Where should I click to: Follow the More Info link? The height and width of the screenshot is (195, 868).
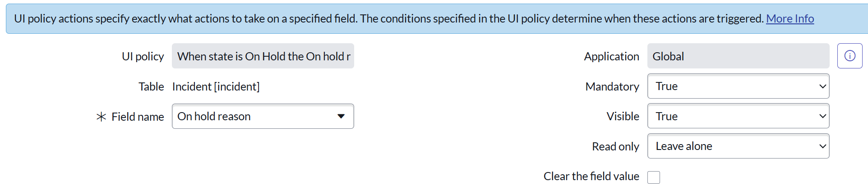coord(790,18)
